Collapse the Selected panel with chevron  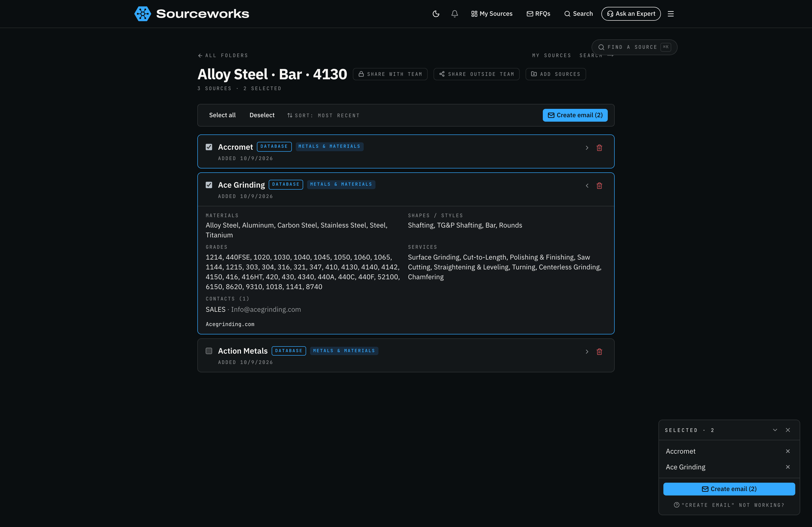point(775,430)
